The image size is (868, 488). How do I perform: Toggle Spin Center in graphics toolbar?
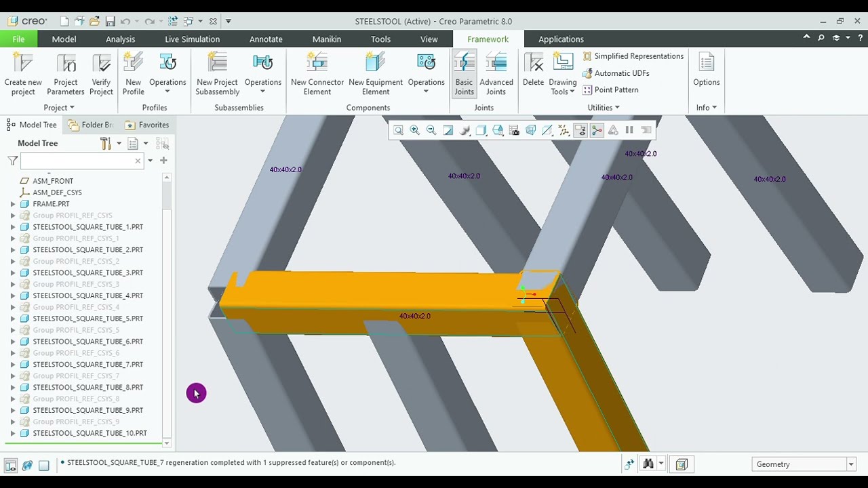coord(597,130)
